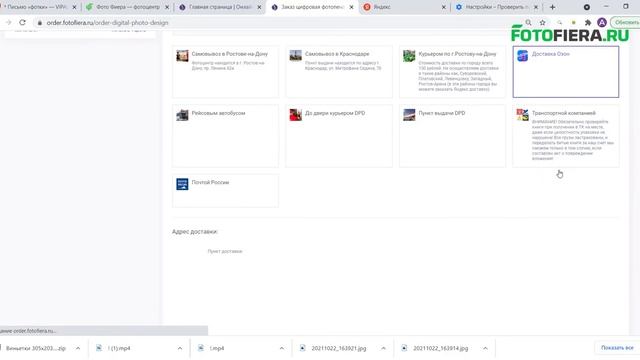
Task: Reload the page with refresh icon
Action: tap(22, 22)
